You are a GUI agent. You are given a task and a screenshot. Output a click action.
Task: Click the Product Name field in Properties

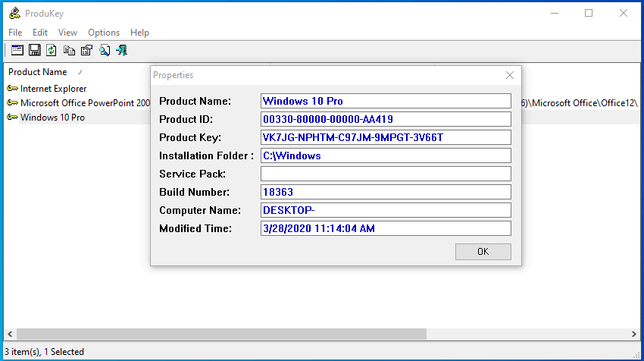click(386, 101)
